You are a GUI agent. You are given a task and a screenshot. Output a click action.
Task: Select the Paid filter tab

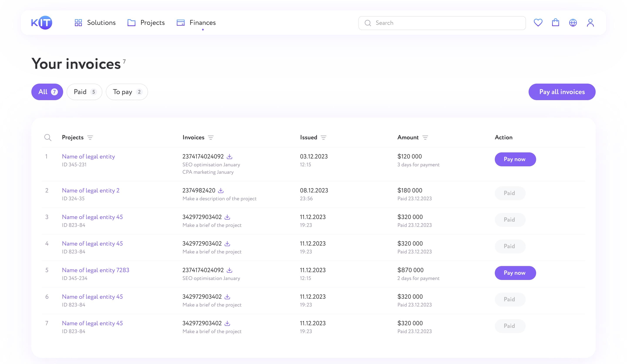pyautogui.click(x=84, y=92)
